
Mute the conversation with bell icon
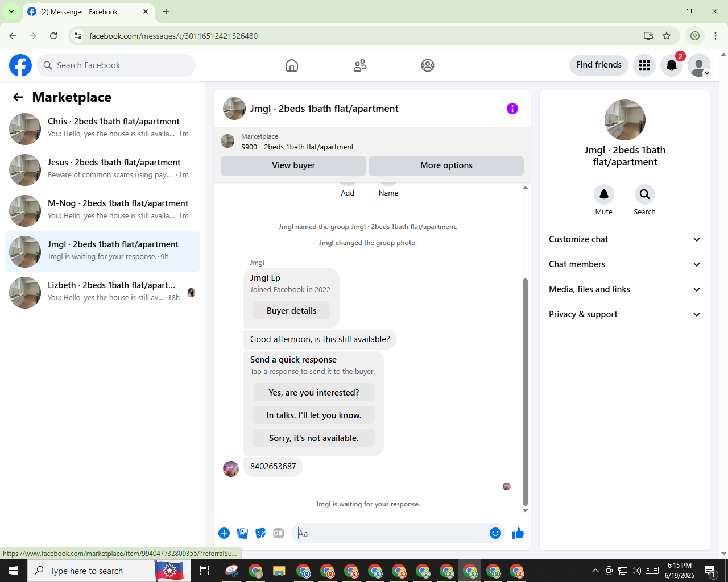click(x=604, y=194)
